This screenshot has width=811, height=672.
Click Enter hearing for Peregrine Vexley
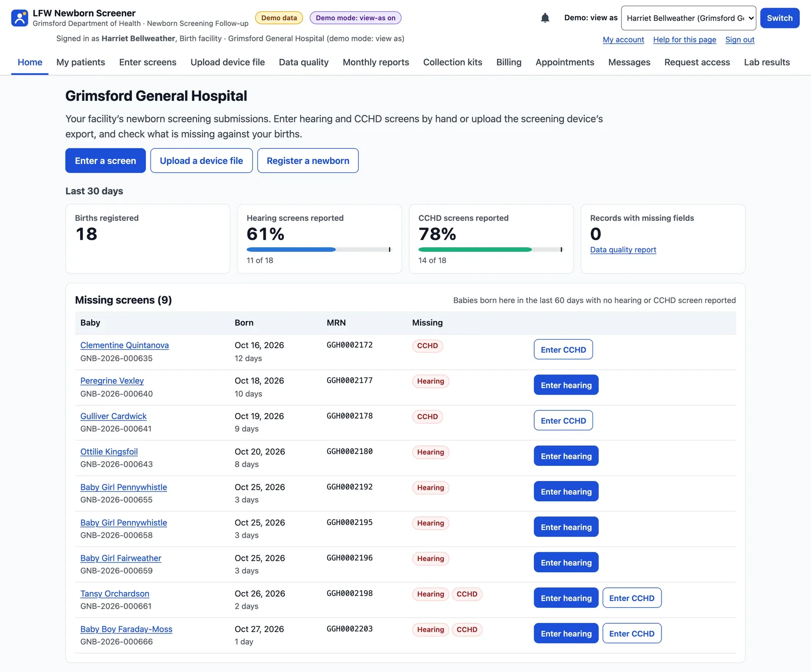coord(566,385)
